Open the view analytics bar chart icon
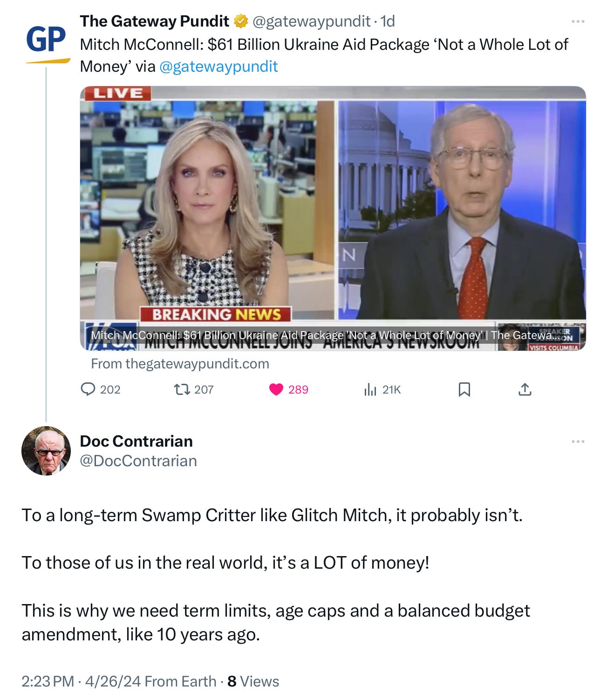 point(370,389)
